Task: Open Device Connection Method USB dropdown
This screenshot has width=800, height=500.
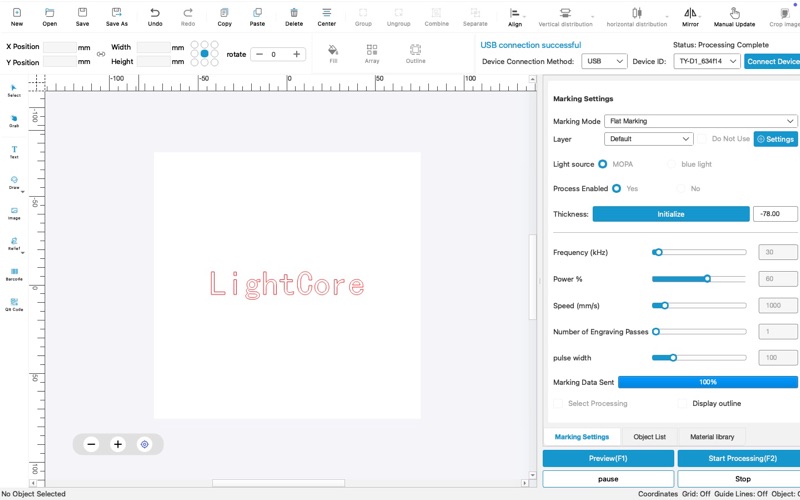Action: [604, 61]
